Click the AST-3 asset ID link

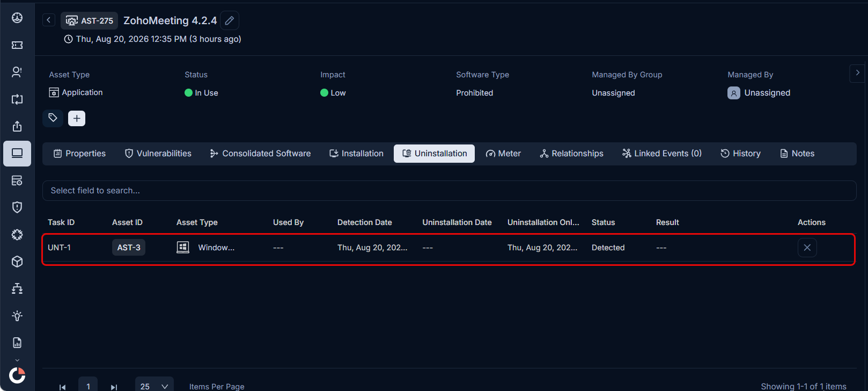pyautogui.click(x=129, y=248)
